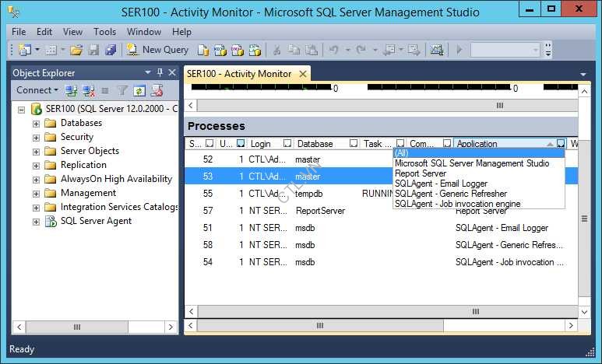Open the Window menu
This screenshot has width=602, height=364.
pyautogui.click(x=144, y=32)
